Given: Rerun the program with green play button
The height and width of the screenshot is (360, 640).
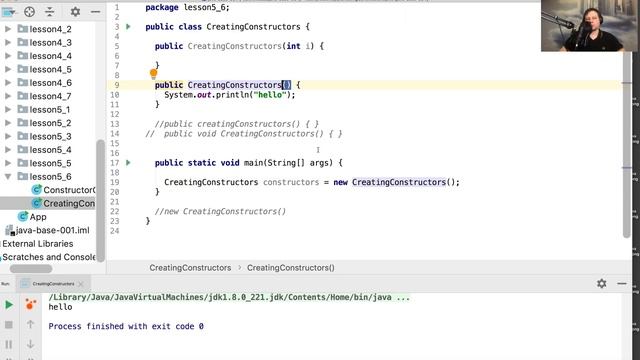Looking at the screenshot, I should click(9, 305).
